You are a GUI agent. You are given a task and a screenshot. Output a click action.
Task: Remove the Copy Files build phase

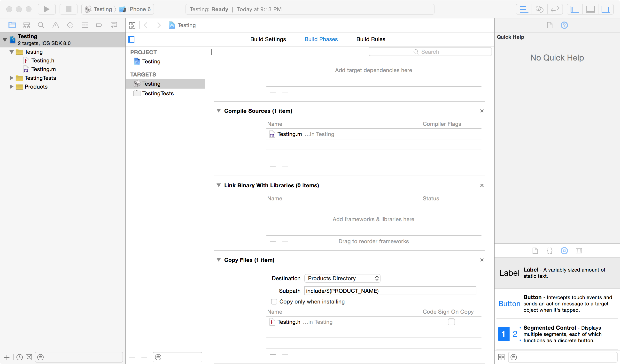tap(482, 260)
